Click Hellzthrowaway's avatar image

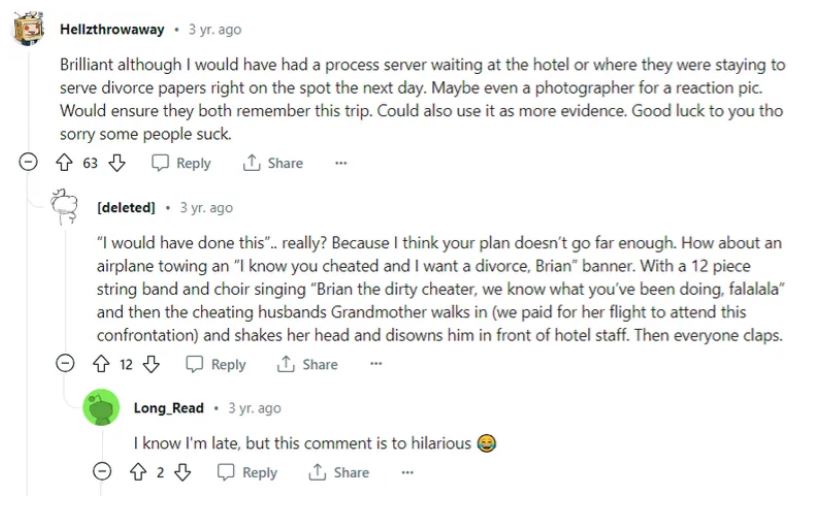31,29
